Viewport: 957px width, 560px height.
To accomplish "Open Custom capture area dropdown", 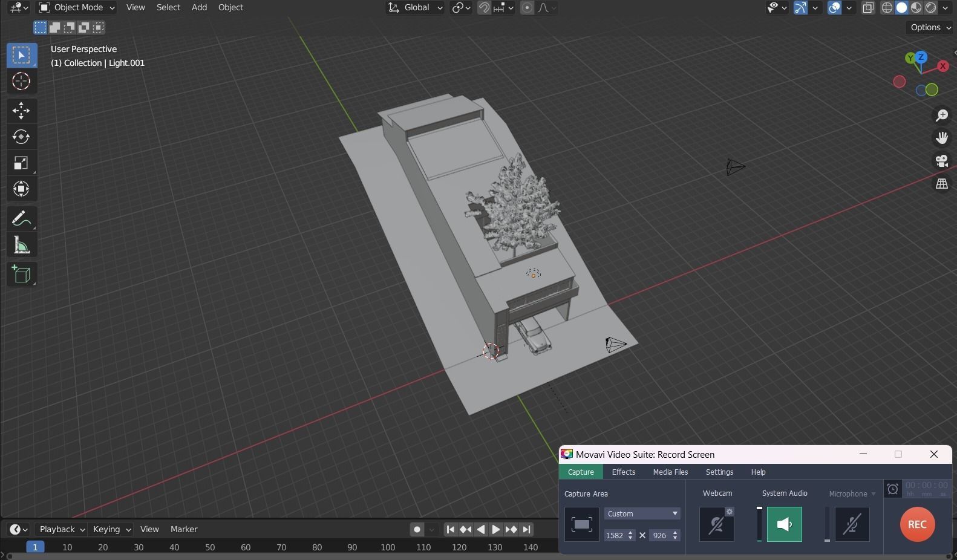I will [642, 513].
